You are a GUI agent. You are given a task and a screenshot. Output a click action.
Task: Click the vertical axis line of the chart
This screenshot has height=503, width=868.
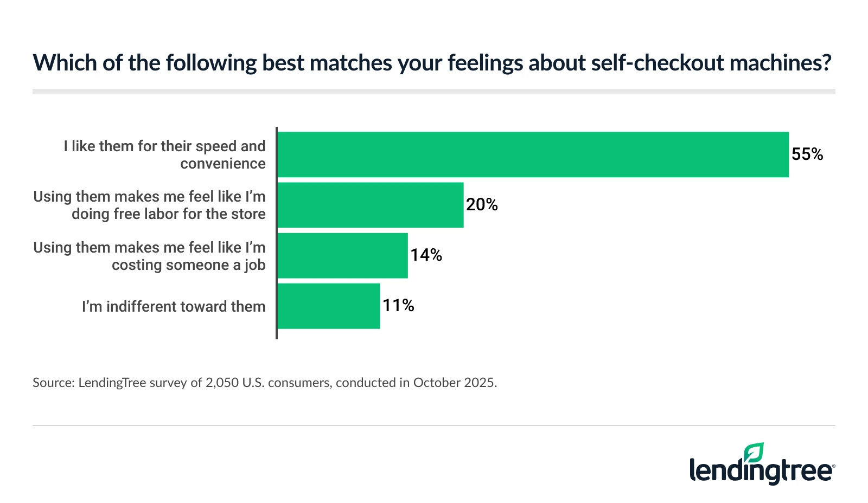277,233
